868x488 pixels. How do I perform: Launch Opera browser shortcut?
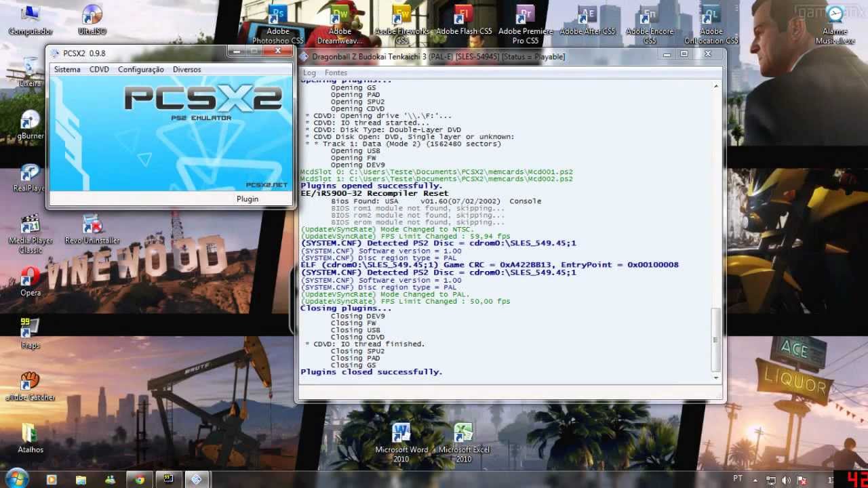tap(30, 282)
